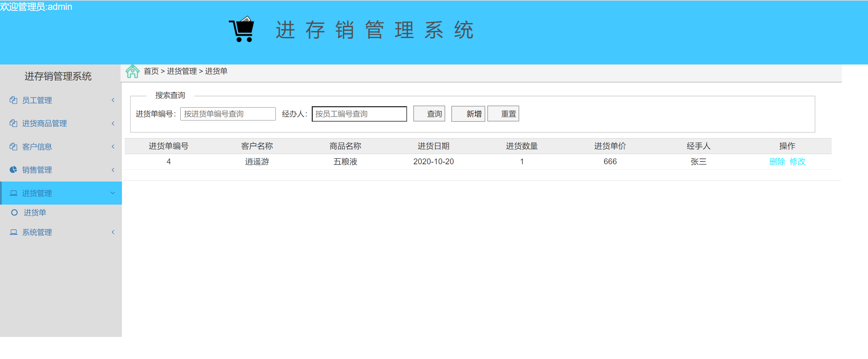Click the 欢迎管理员:admin greeting text
Image resolution: width=868 pixels, height=359 pixels.
pos(36,6)
